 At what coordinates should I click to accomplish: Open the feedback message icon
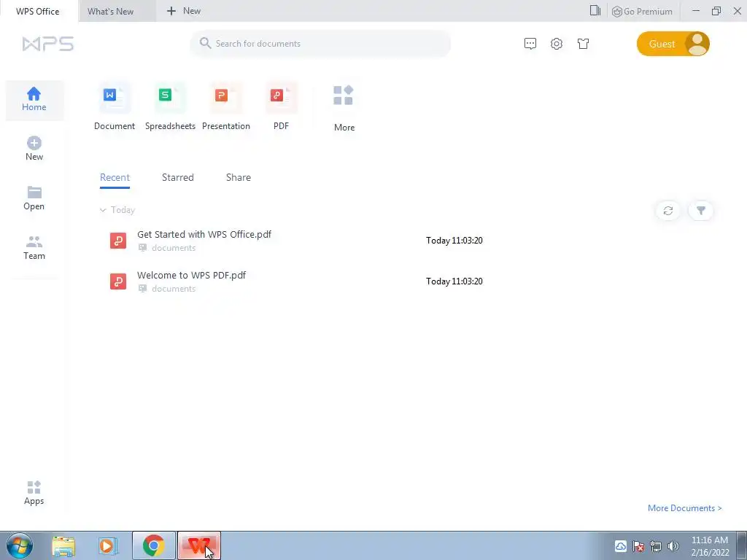[x=530, y=44]
